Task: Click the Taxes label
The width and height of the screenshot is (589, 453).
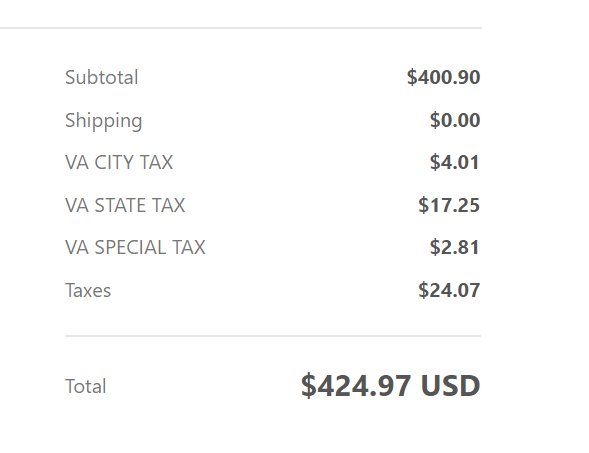Action: pos(88,290)
